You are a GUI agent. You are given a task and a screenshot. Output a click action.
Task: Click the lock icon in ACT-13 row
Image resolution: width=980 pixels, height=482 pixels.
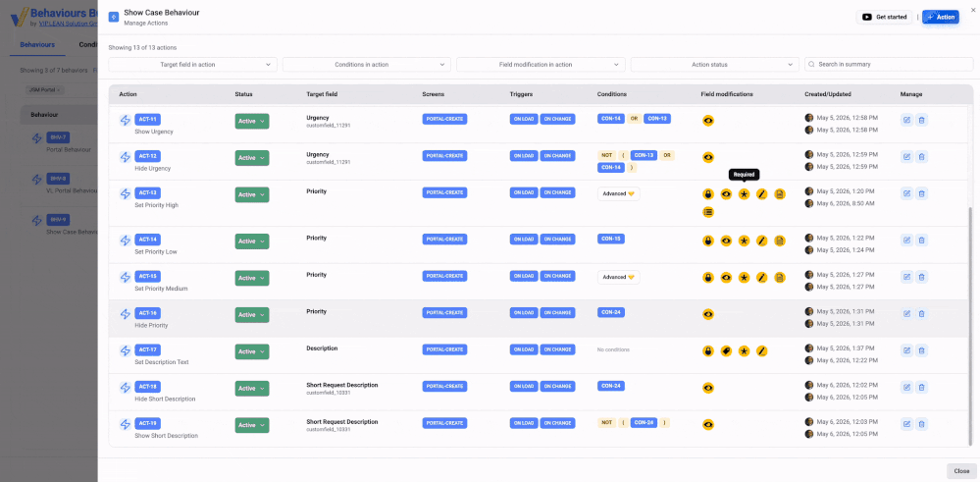[x=708, y=194]
